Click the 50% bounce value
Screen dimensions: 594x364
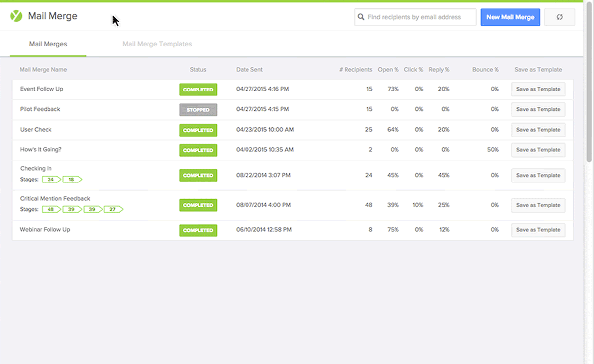(x=493, y=150)
